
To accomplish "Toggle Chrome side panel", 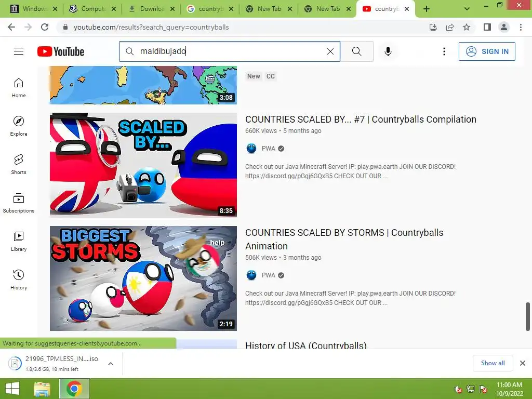I will [x=487, y=27].
